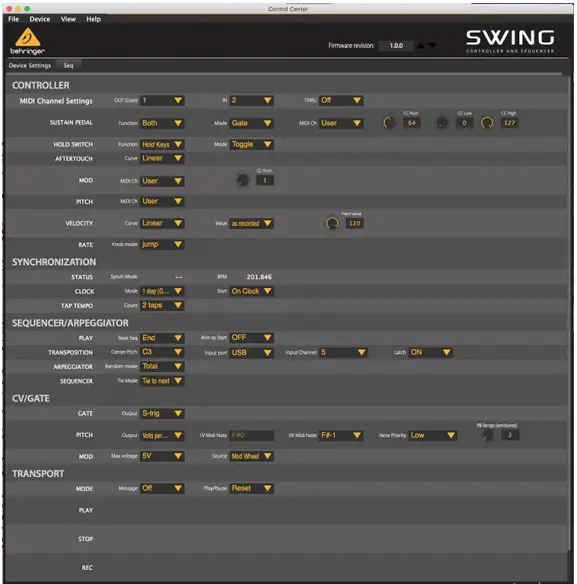Open PITCH MIDI Ch dropdown in Controller
Screen dimensions: 577x584
162,201
